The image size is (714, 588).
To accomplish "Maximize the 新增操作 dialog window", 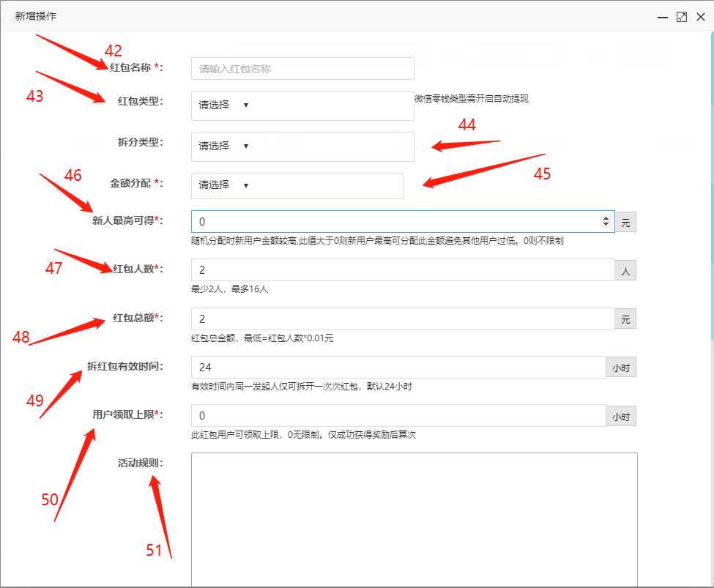I will (x=681, y=17).
